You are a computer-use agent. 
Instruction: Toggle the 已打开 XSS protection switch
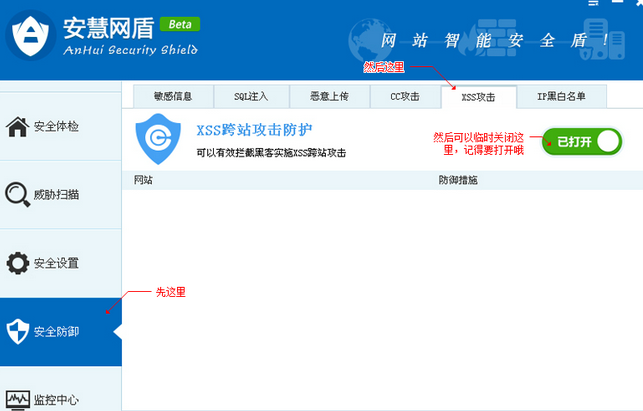tap(582, 142)
